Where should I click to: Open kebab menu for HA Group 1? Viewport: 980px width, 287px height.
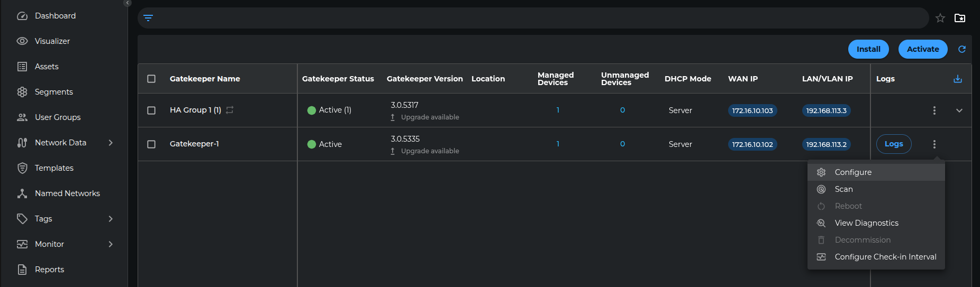coord(934,110)
